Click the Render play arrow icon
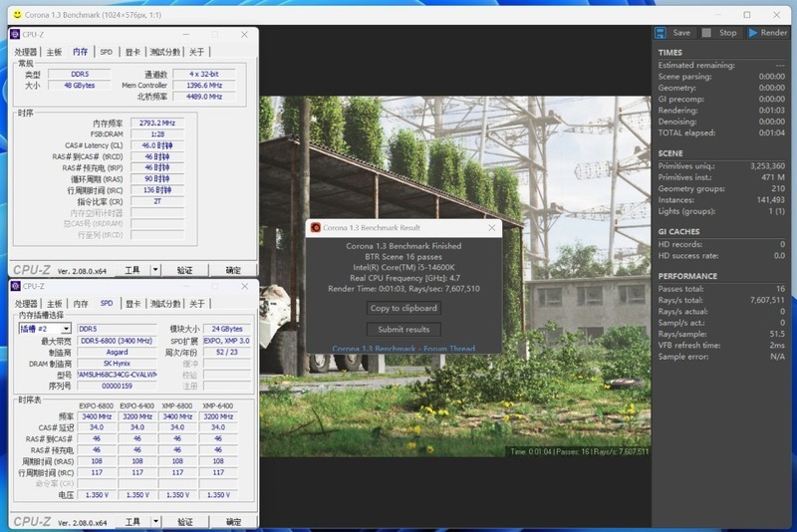Viewport: 797px width, 532px height. pos(753,33)
